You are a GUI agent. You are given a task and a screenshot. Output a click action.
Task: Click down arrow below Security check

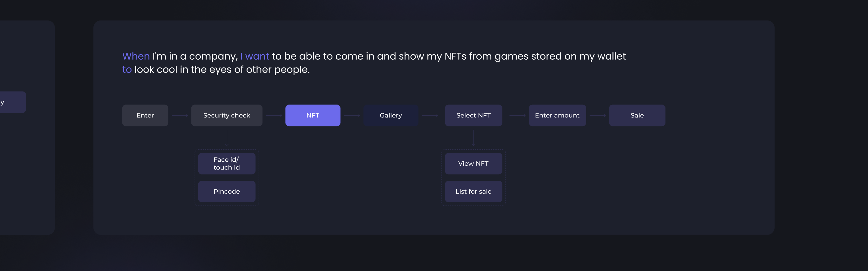pyautogui.click(x=227, y=138)
